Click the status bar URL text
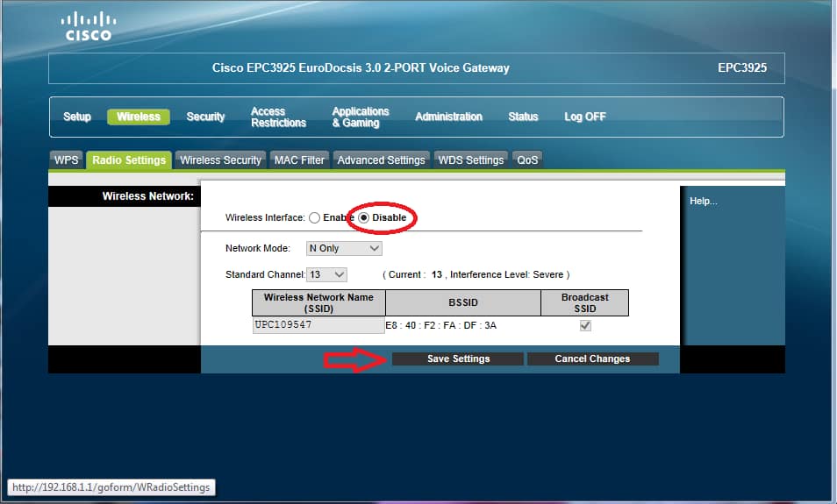The height and width of the screenshot is (504, 837). point(111,487)
